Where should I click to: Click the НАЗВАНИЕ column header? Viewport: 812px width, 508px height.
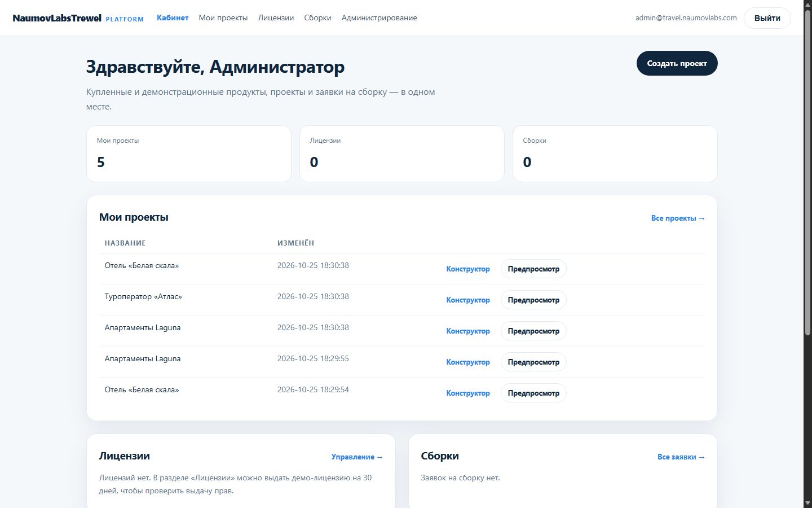point(125,243)
